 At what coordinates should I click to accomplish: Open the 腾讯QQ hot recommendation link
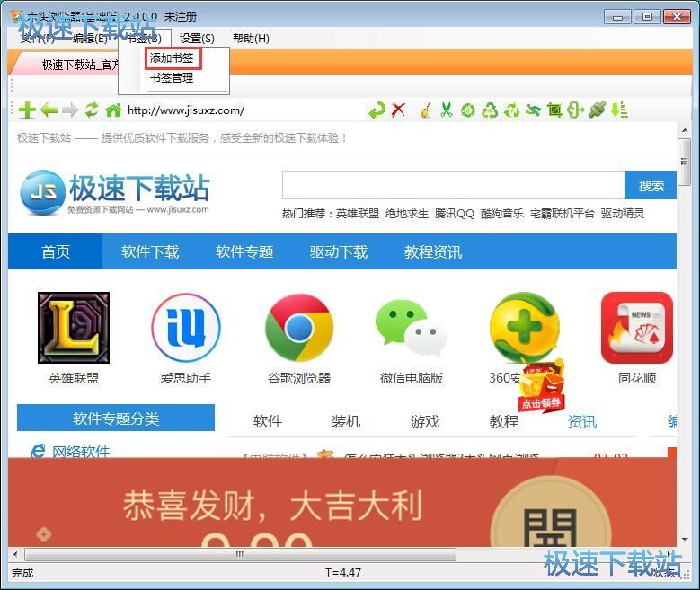[455, 214]
